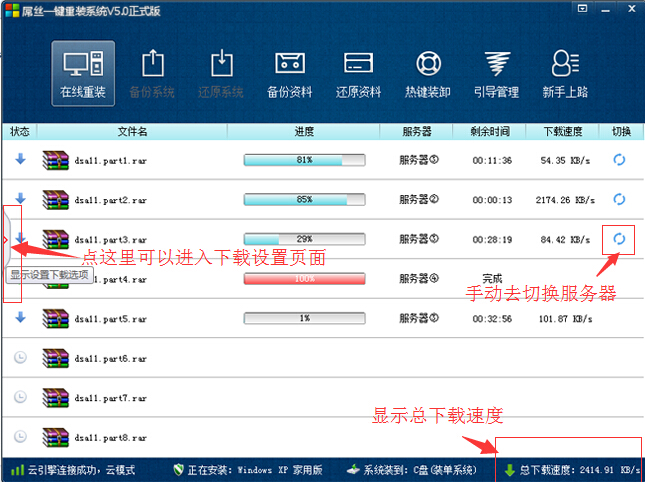Open the 还原资料 restore data tool
Screen dimensions: 645x482
[x=358, y=72]
